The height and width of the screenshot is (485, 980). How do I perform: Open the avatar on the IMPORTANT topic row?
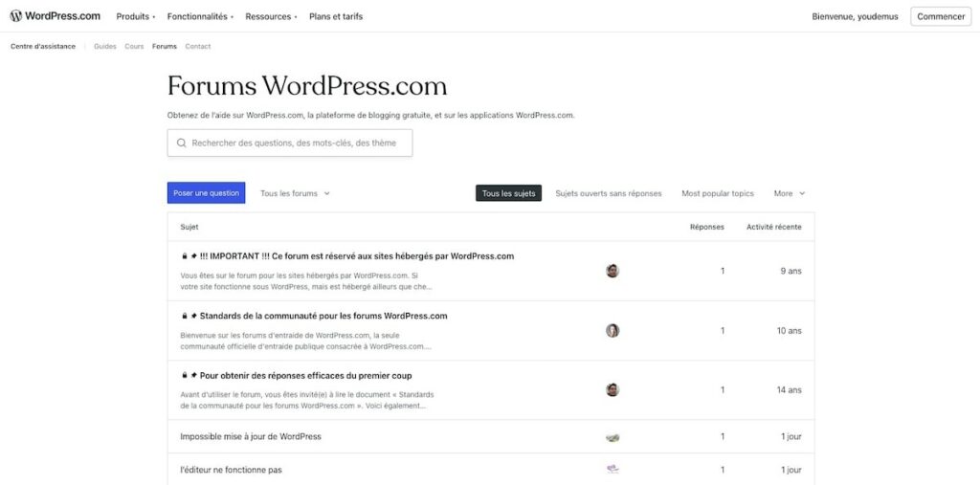[x=612, y=271]
